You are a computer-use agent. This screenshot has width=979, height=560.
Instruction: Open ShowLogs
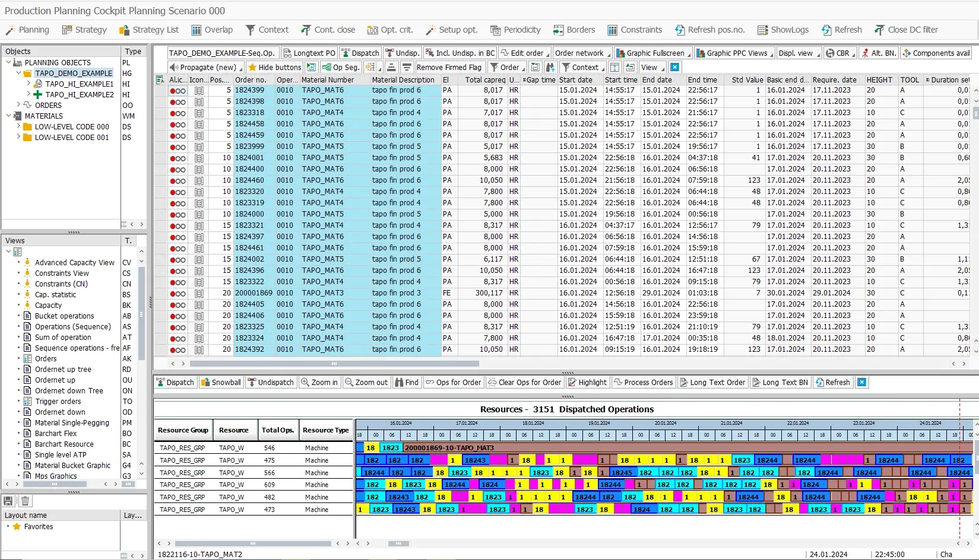click(783, 30)
